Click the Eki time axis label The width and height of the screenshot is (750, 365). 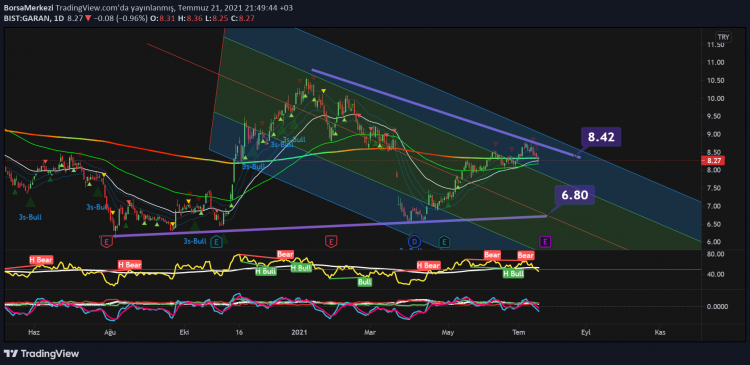(x=183, y=332)
